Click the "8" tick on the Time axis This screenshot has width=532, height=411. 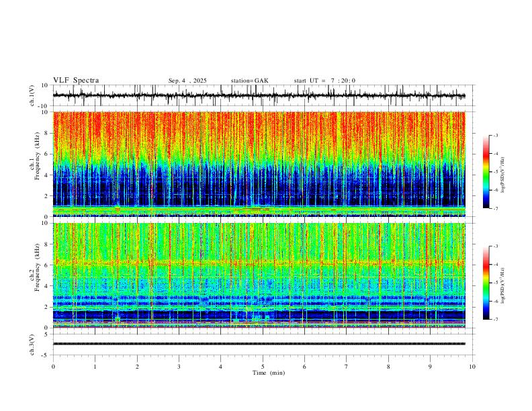point(388,367)
